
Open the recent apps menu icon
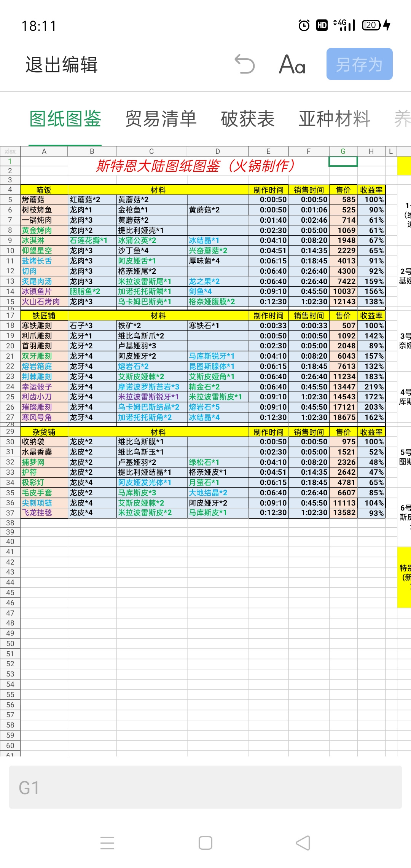point(107,843)
